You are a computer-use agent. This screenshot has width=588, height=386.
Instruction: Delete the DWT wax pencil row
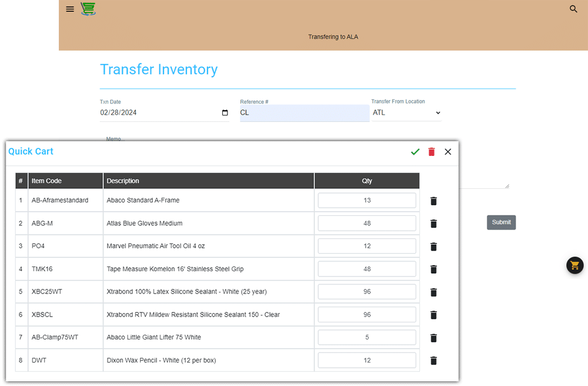click(433, 361)
